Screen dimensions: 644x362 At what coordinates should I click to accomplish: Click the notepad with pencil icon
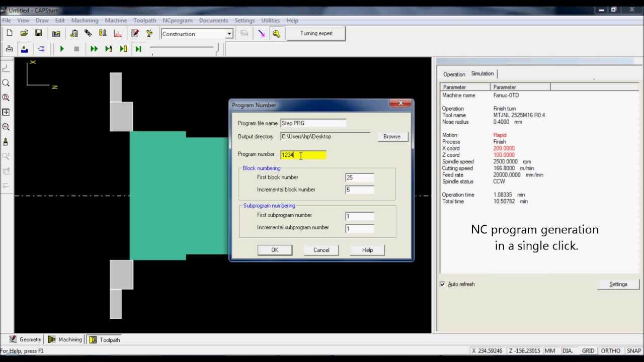click(135, 33)
